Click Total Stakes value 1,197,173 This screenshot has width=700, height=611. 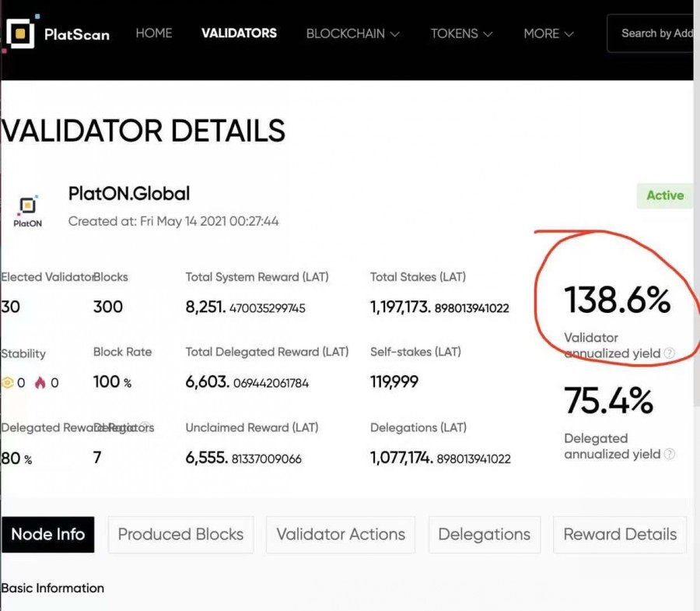point(439,307)
